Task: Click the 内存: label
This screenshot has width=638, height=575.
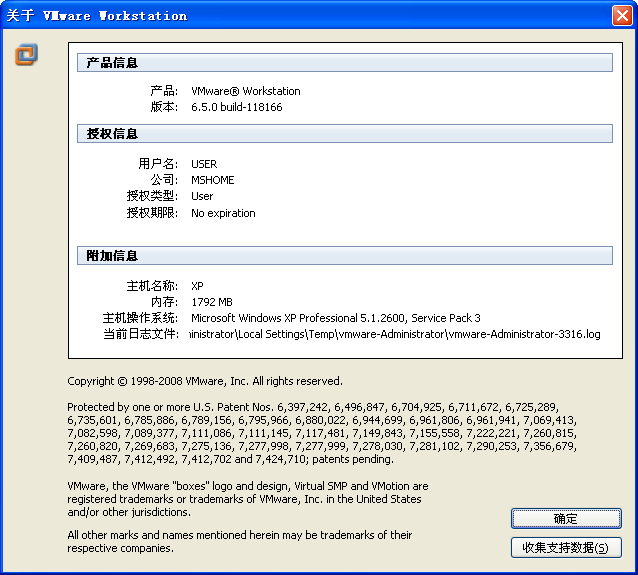Action: pos(164,302)
